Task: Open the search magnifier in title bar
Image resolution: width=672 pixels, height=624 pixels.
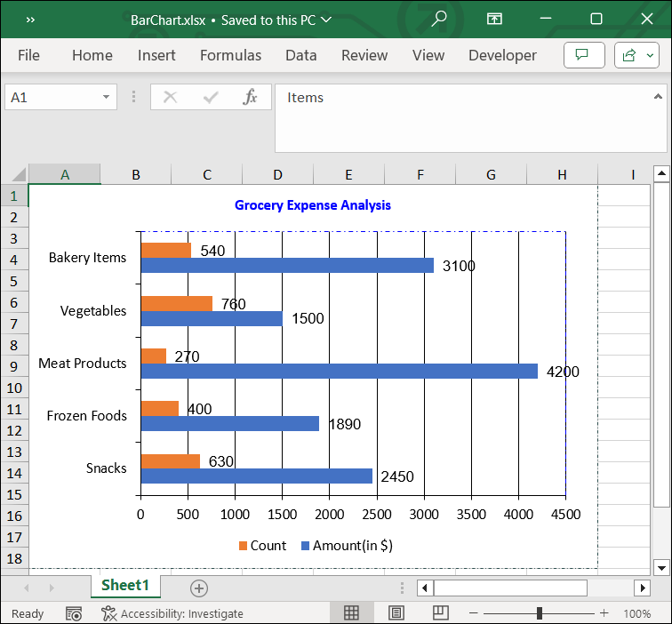Action: pos(438,19)
